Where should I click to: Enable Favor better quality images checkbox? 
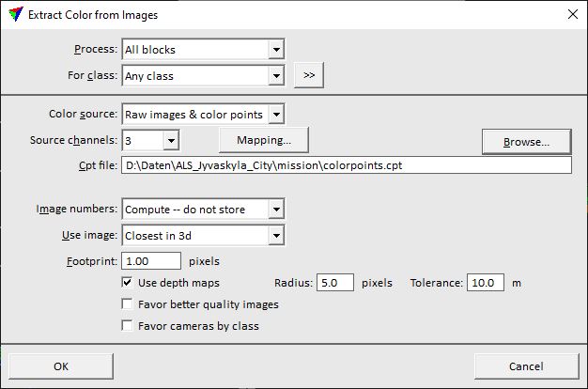[x=127, y=303]
